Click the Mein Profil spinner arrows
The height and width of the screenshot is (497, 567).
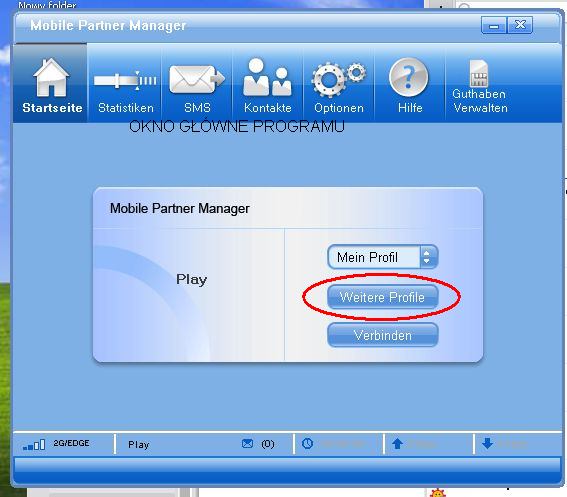click(427, 257)
